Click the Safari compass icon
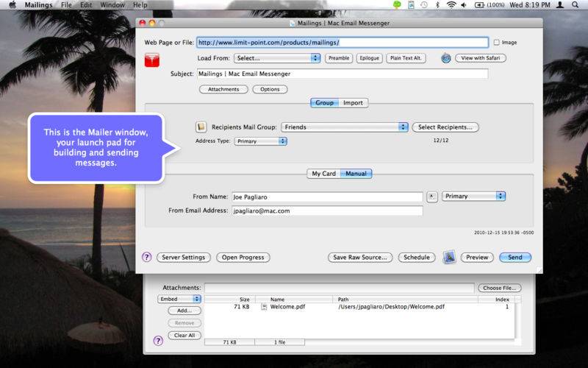Viewport: 588px width, 368px height. [x=445, y=58]
